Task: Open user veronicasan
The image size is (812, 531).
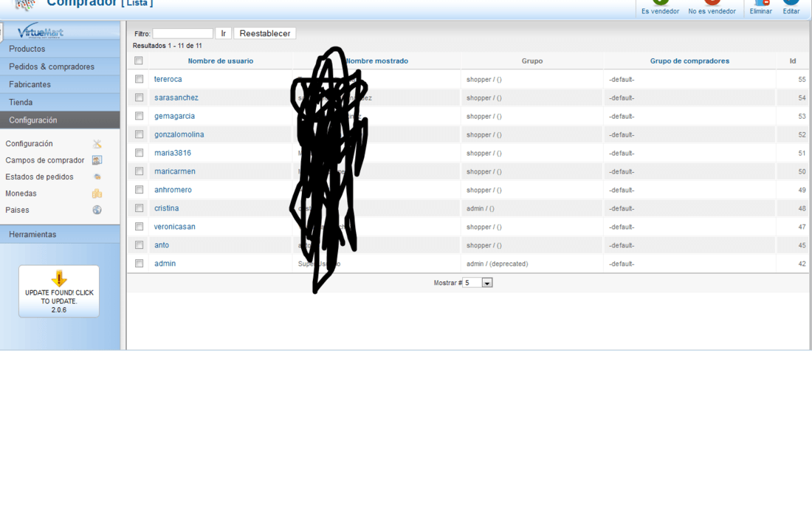Action: pos(174,227)
